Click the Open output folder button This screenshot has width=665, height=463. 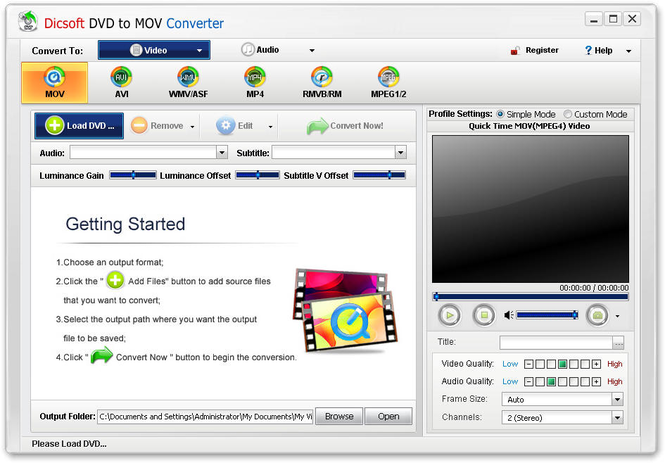pyautogui.click(x=388, y=417)
